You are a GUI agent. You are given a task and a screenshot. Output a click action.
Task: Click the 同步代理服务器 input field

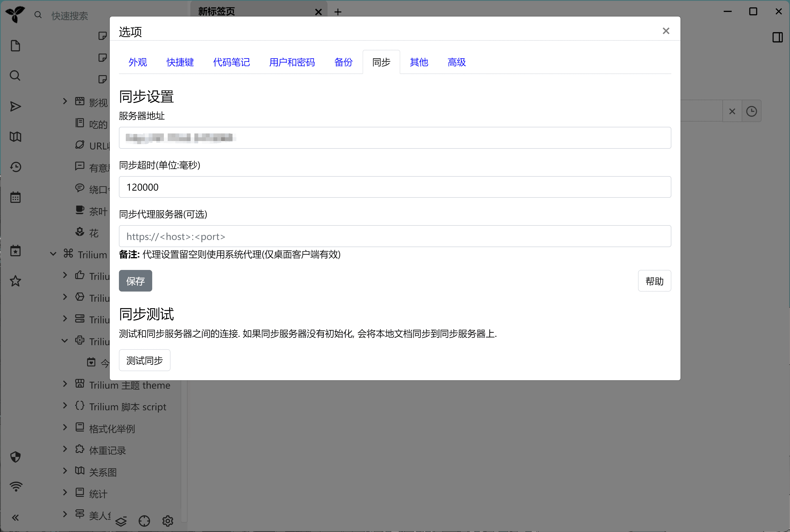click(395, 236)
